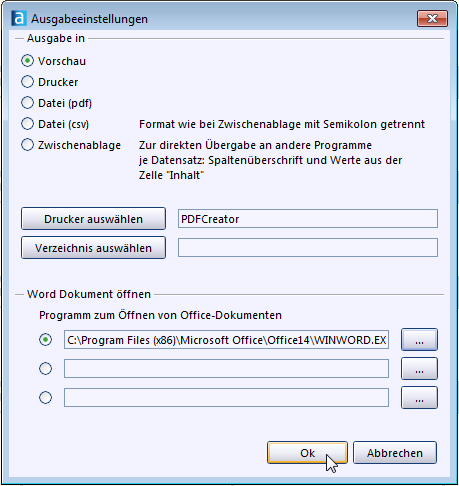Cancel with the Abbrechen button
The width and height of the screenshot is (459, 486).
point(395,453)
